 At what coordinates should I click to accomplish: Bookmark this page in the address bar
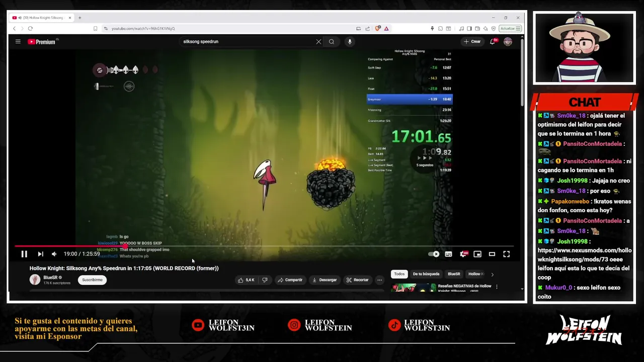coord(95,29)
